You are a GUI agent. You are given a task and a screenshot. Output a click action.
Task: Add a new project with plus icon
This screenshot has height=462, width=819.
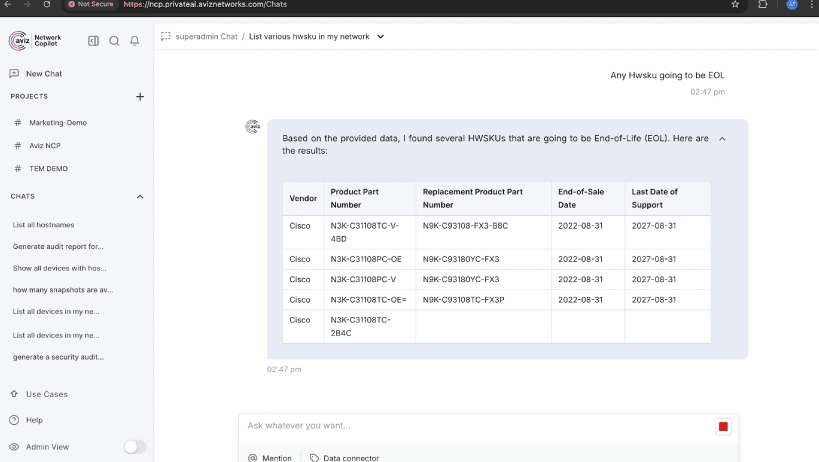(139, 97)
